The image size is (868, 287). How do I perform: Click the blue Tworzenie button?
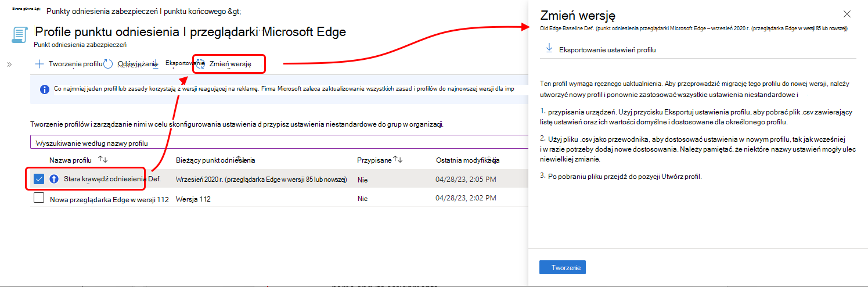click(x=563, y=267)
